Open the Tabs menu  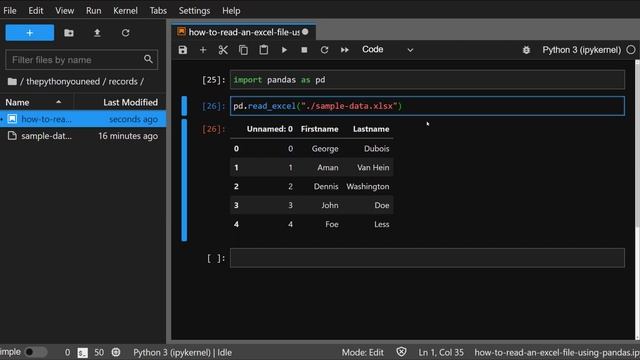(158, 11)
